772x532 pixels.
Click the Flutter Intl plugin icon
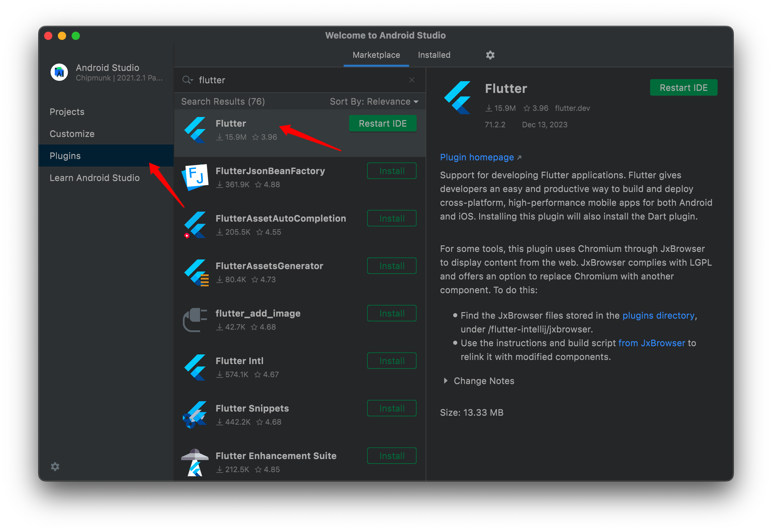[195, 367]
